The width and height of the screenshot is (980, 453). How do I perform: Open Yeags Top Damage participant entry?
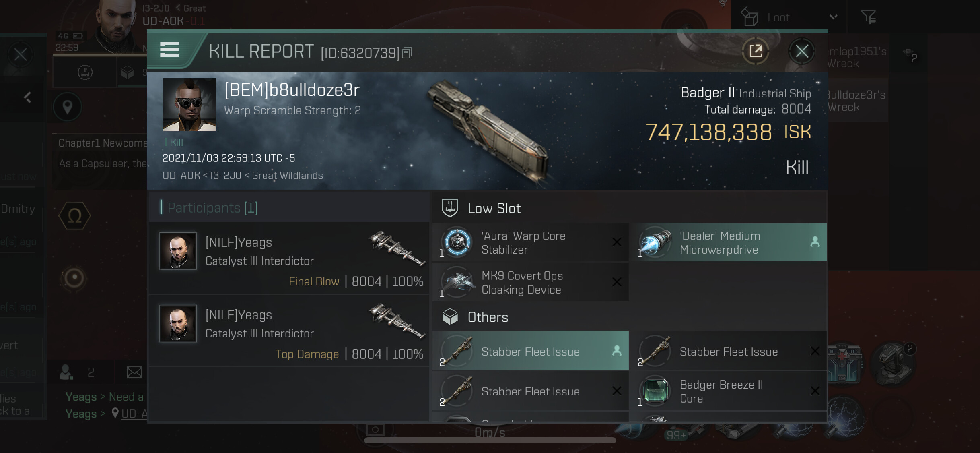tap(289, 331)
